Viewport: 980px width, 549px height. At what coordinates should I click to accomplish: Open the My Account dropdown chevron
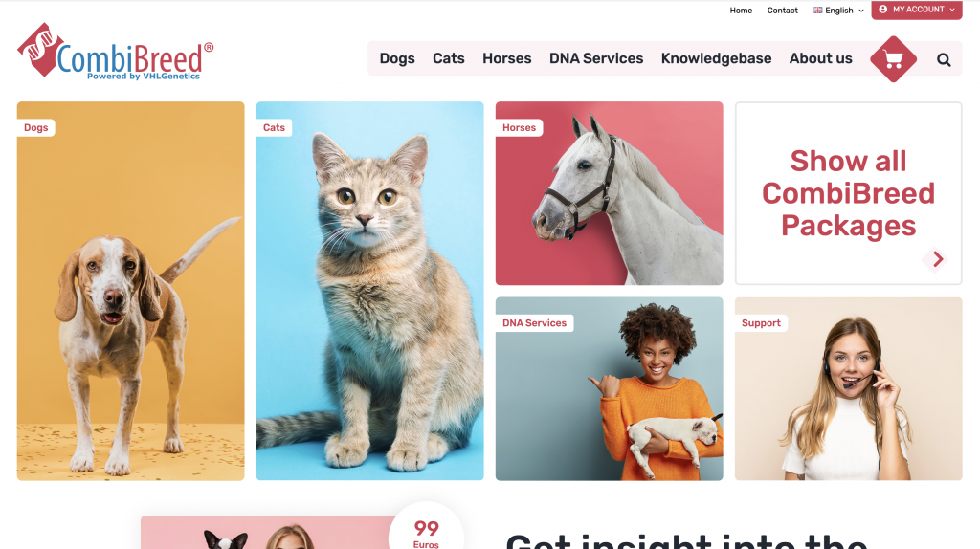coord(952,10)
